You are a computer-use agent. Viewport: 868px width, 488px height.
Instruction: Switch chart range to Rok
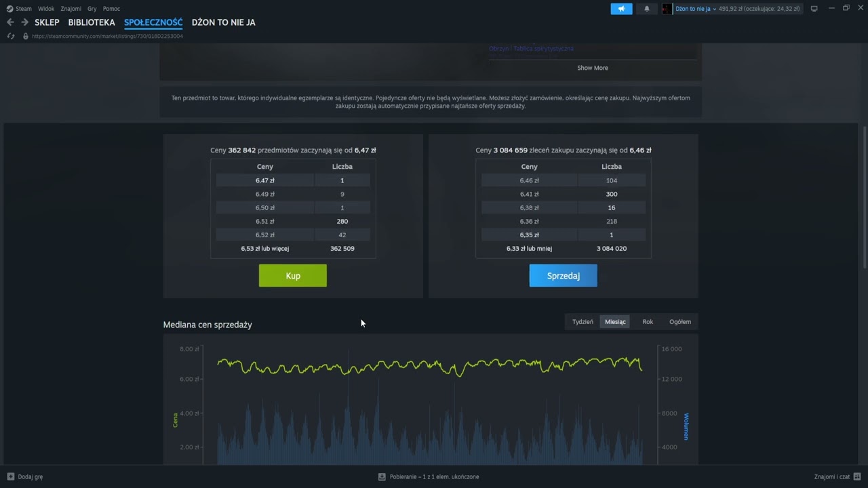648,322
